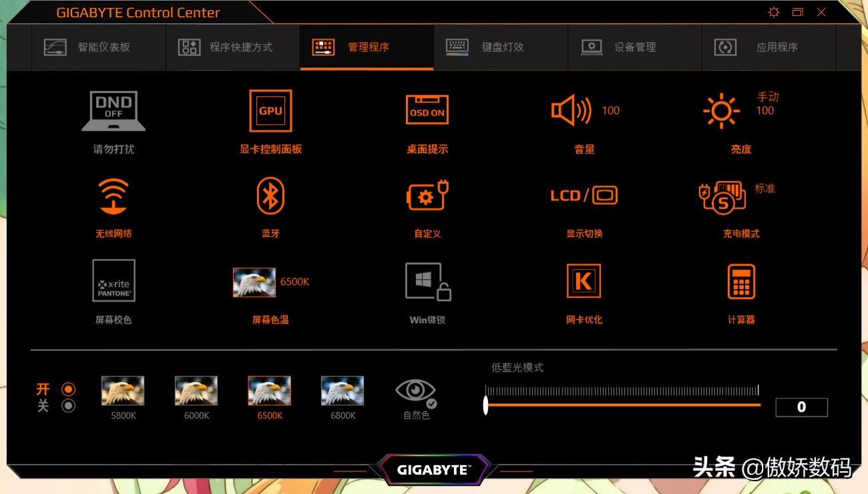
Task: Select the 关 radio button
Action: [x=67, y=407]
